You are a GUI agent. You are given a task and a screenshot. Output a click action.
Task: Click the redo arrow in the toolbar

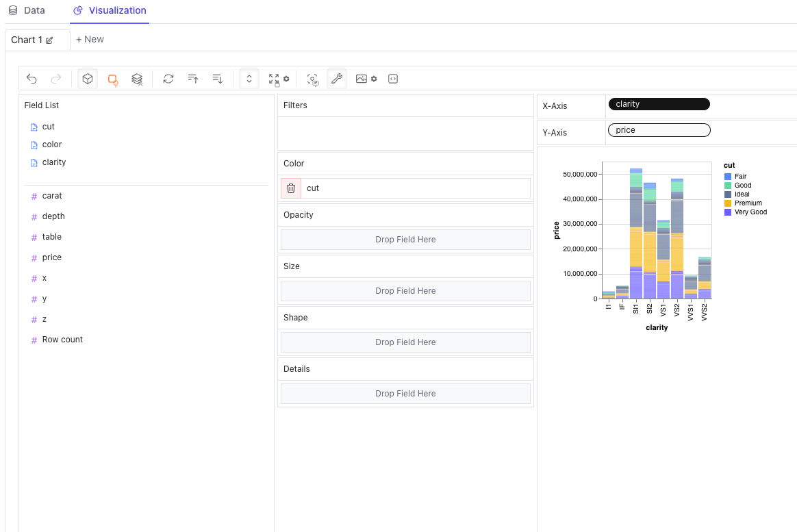click(56, 79)
